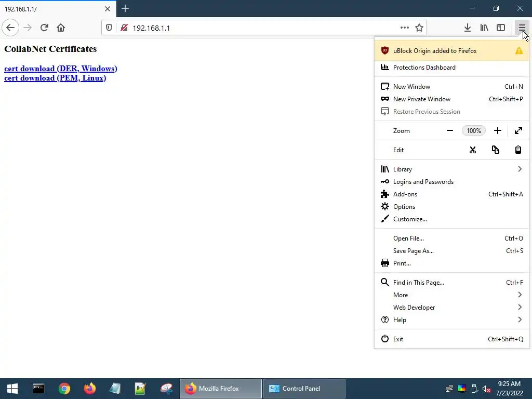
Task: Open Protections Dashboard
Action: (451, 68)
